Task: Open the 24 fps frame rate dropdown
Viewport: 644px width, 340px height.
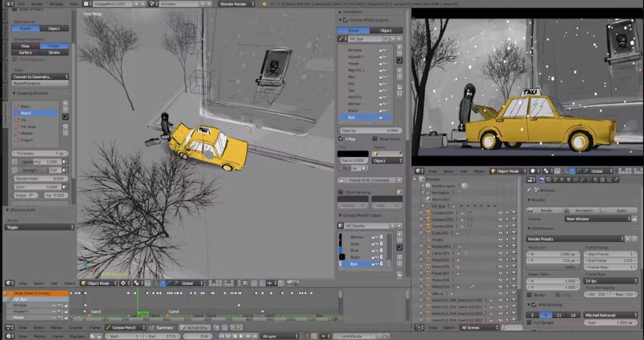Action: [611, 280]
